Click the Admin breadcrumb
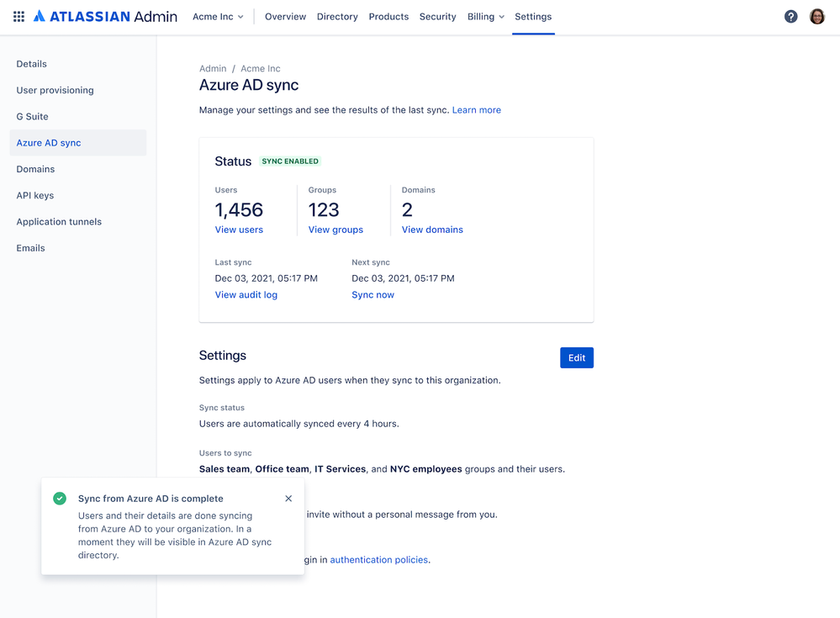 click(213, 69)
